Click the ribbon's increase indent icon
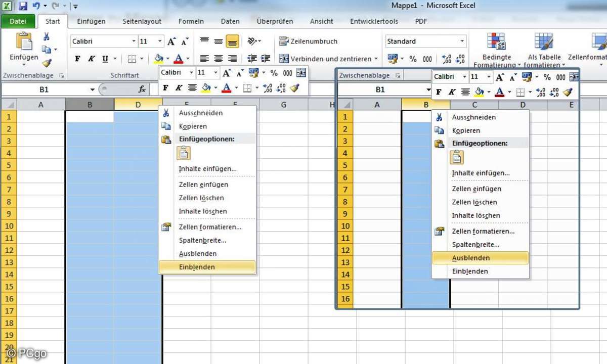Image resolution: width=607 pixels, height=364 pixels. tap(266, 59)
